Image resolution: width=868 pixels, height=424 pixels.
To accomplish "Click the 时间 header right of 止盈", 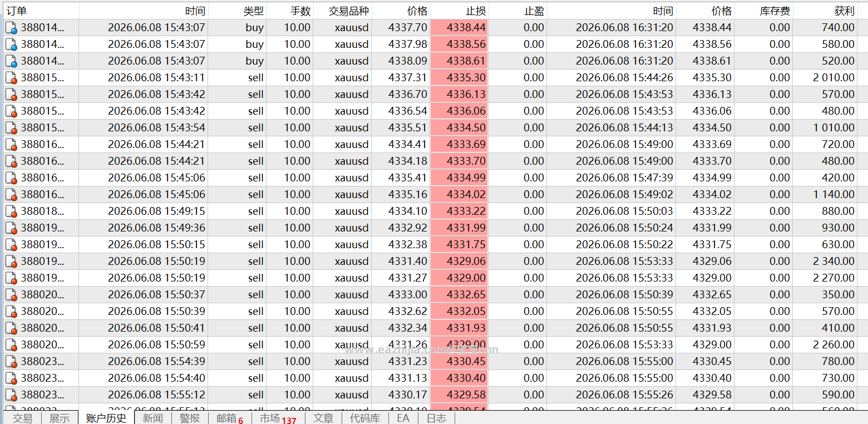I will pos(611,11).
